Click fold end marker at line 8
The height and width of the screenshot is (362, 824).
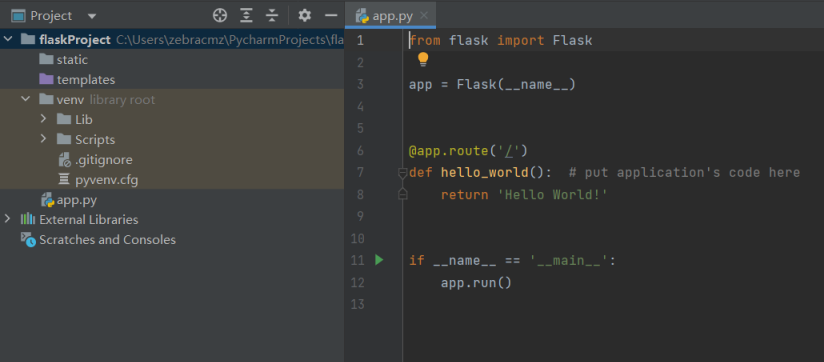(x=403, y=194)
